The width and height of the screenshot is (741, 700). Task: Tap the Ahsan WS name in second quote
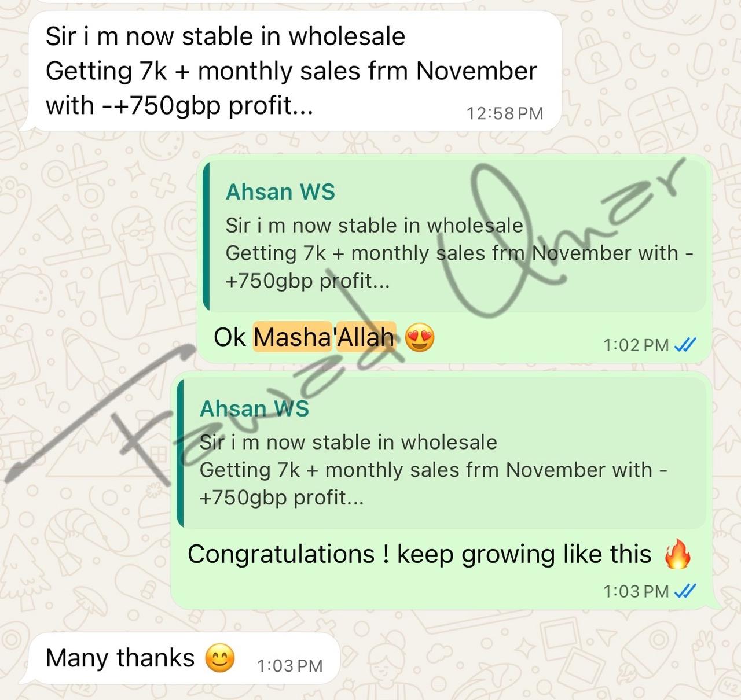[x=254, y=409]
